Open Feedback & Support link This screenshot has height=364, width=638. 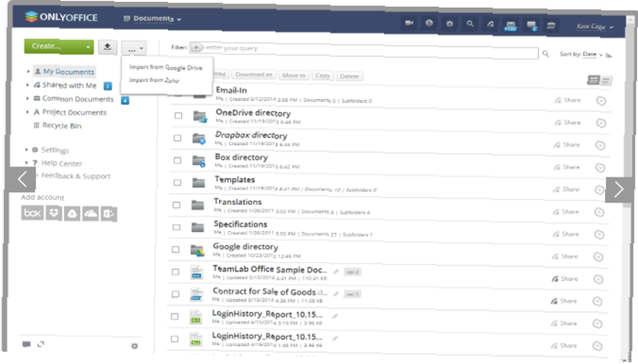point(76,176)
